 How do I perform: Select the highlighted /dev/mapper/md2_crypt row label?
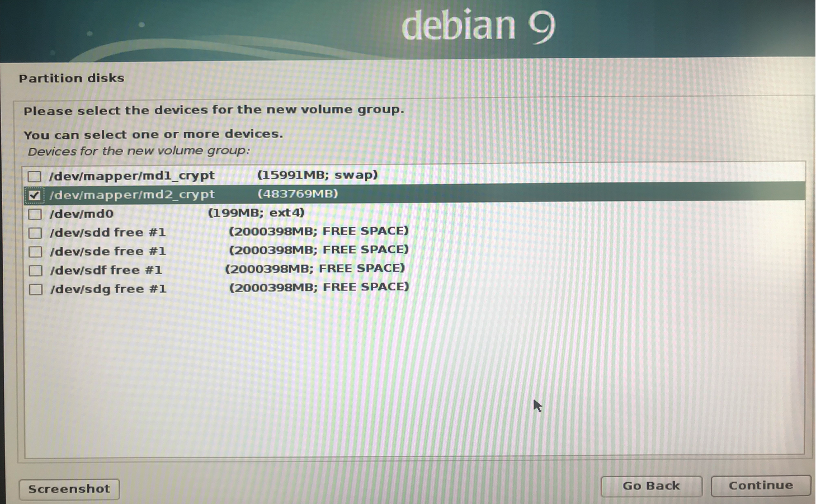click(x=132, y=195)
